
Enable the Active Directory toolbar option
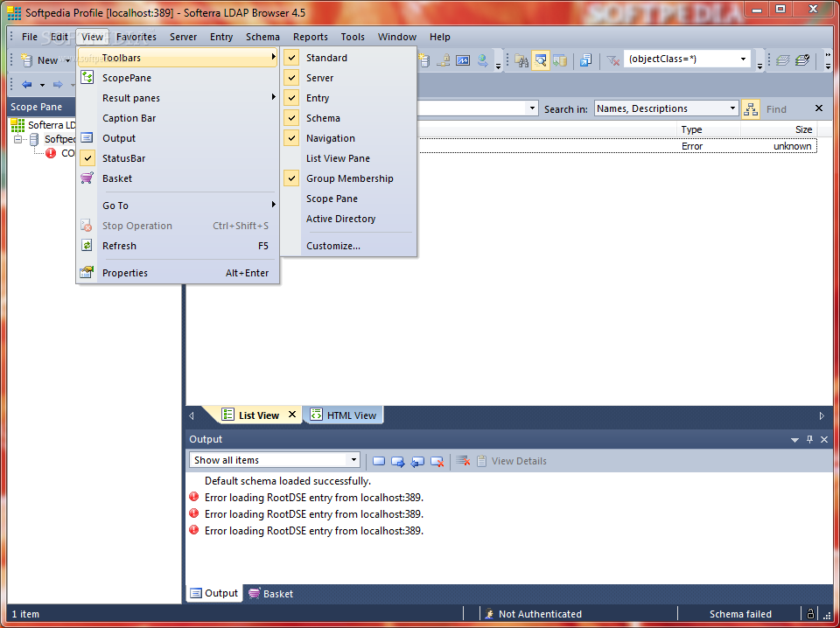[x=348, y=219]
